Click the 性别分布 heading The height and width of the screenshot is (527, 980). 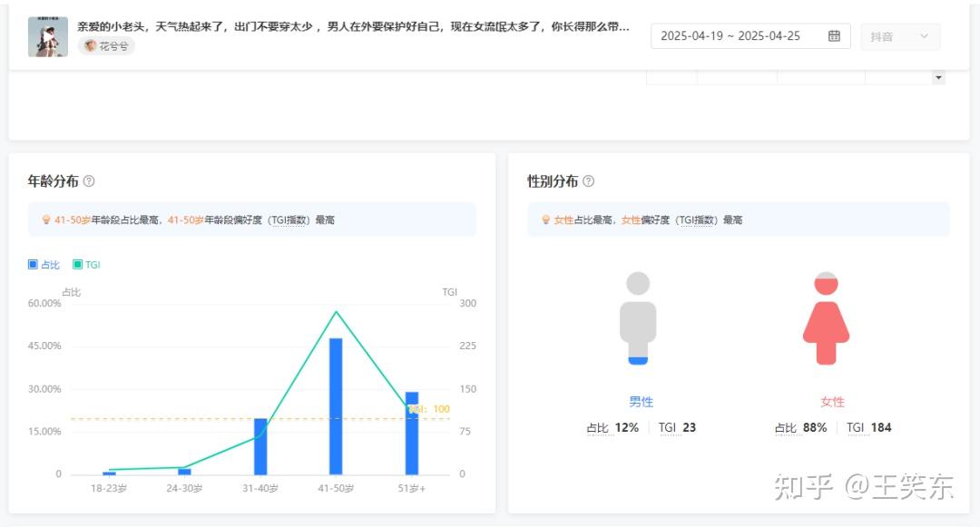[x=553, y=181]
